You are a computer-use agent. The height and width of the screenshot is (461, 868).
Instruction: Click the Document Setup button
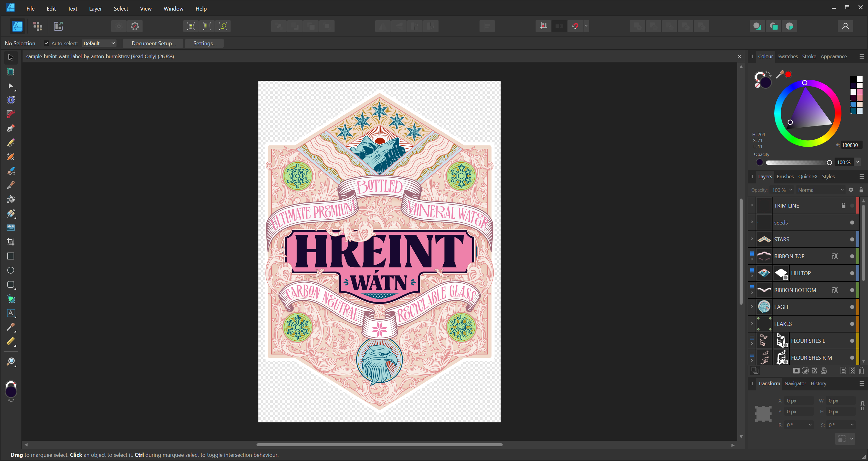tap(153, 43)
